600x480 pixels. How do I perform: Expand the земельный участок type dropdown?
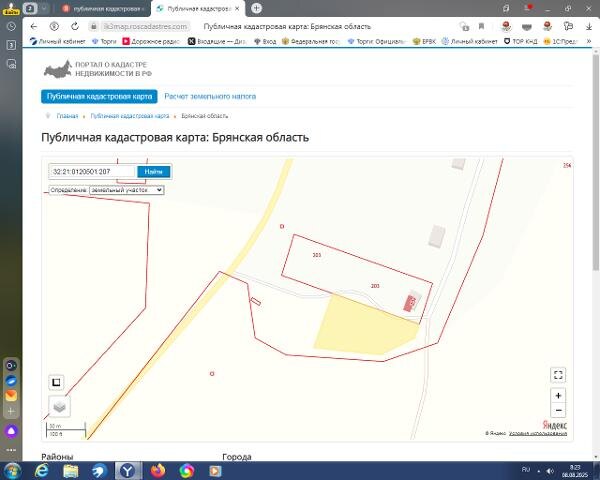(x=127, y=190)
